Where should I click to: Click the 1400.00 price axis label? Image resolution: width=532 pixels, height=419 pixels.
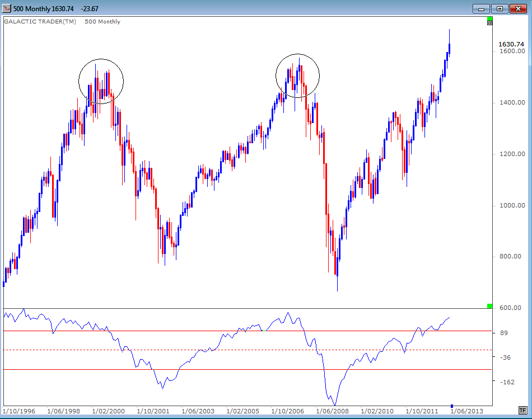pos(512,102)
